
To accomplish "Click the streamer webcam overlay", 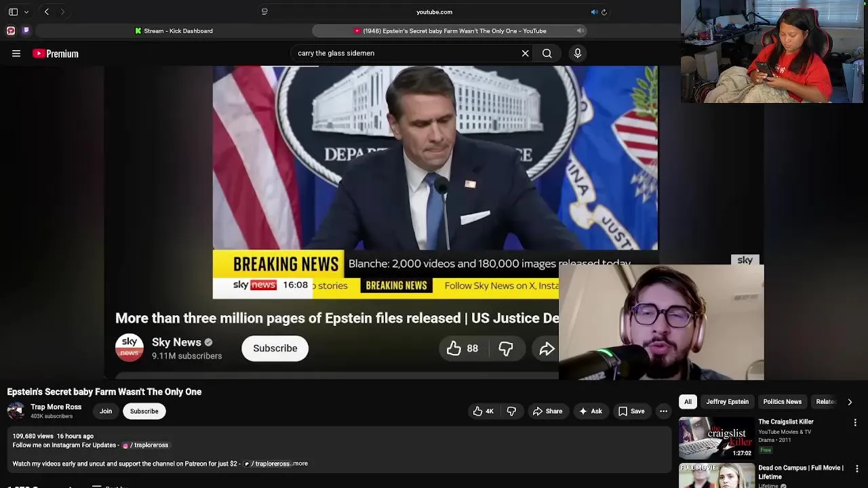I will coord(772,52).
